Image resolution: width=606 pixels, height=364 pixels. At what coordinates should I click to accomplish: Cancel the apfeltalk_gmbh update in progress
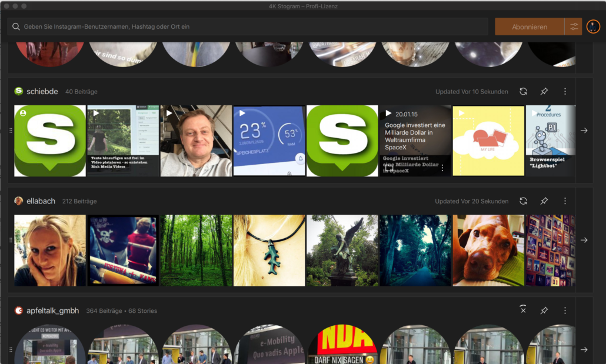(x=523, y=310)
